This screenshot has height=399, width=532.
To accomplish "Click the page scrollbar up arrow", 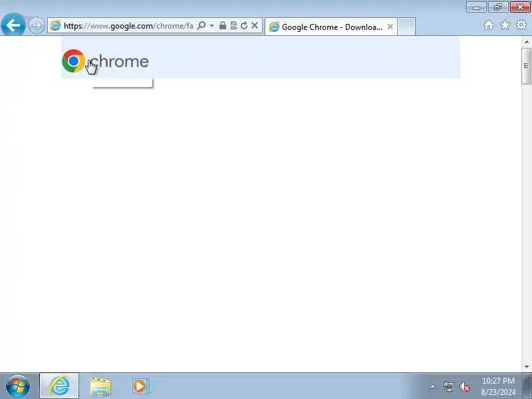I will tap(527, 42).
